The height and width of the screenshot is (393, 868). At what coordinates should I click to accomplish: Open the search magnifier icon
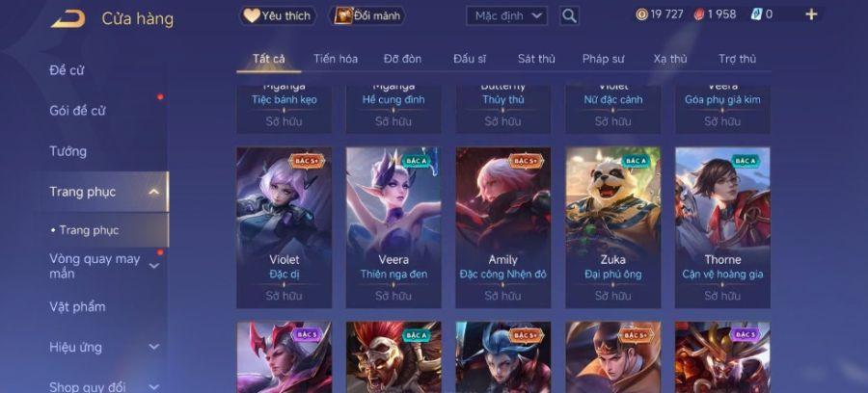click(x=569, y=16)
